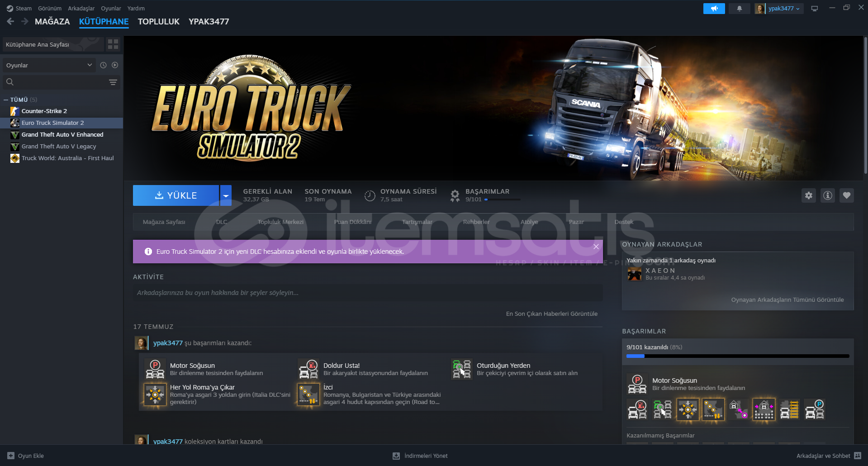Click the achievements gear icon near BAŞARIMLAR
The height and width of the screenshot is (466, 868).
455,195
